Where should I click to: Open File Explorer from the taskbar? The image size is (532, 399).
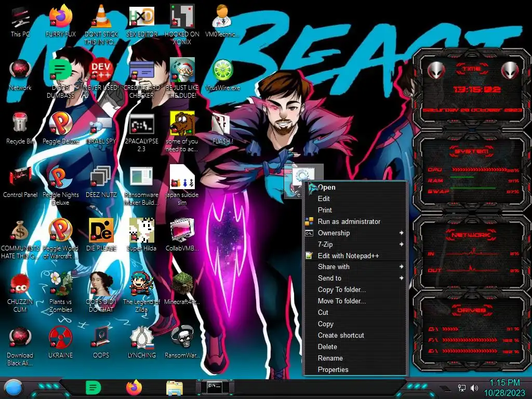pos(175,388)
